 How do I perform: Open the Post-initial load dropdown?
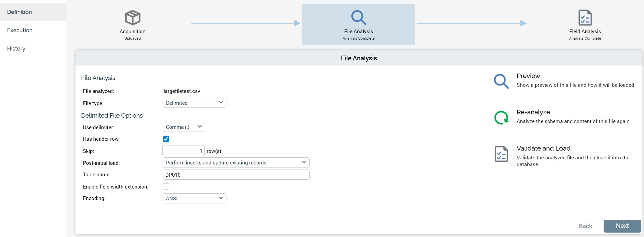tap(236, 162)
